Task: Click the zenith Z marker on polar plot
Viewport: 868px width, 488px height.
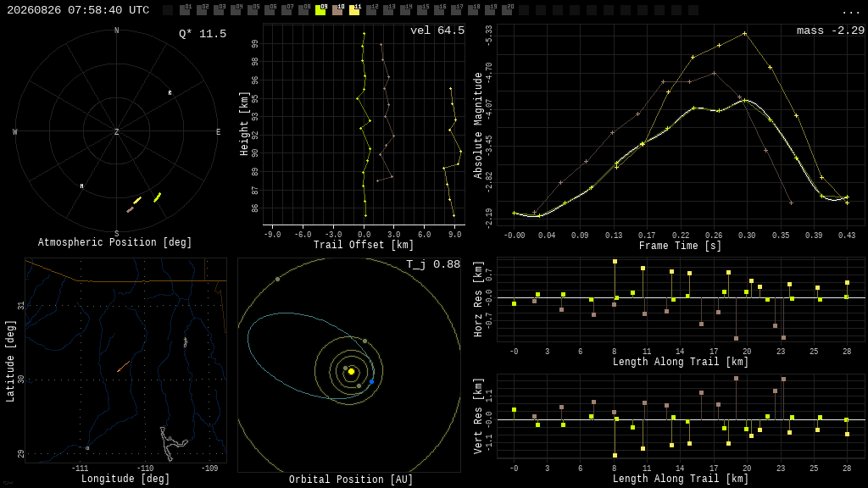Action: 116,131
